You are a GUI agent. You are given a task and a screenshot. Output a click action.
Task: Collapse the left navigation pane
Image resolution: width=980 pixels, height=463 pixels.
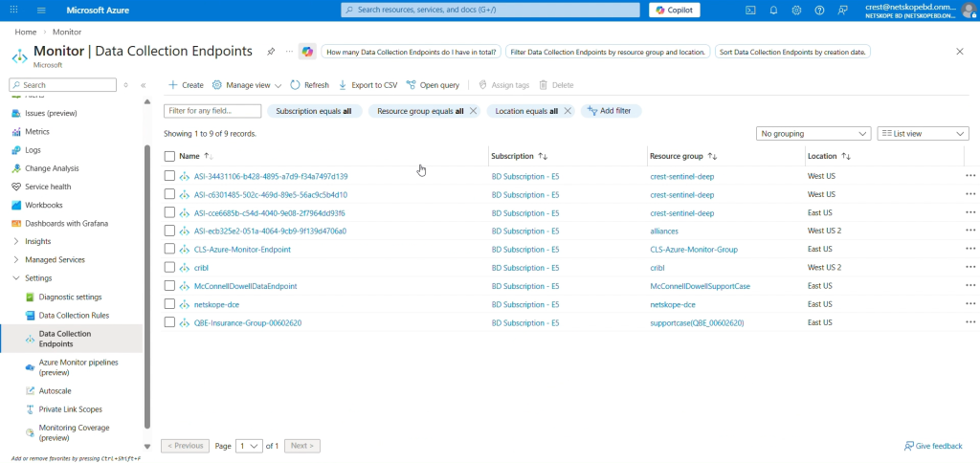point(144,85)
